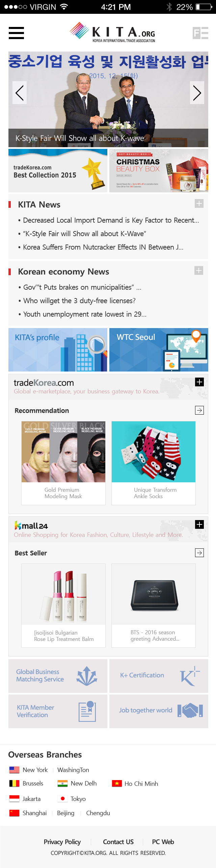
Task: Open Privacy Policy footer link
Action: tap(62, 842)
